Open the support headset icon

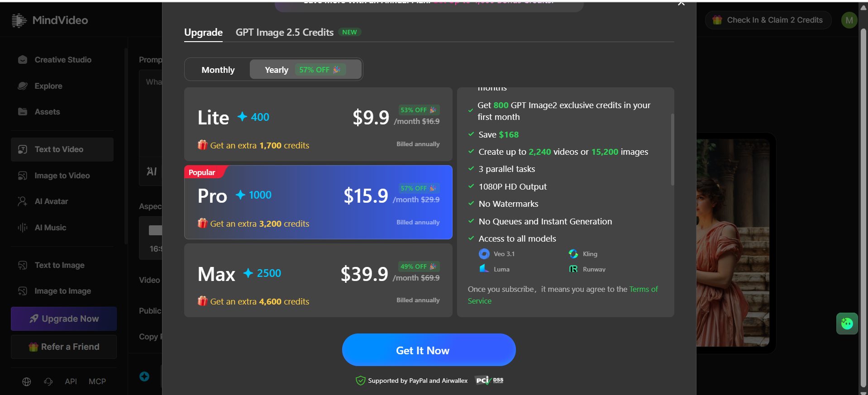point(48,381)
